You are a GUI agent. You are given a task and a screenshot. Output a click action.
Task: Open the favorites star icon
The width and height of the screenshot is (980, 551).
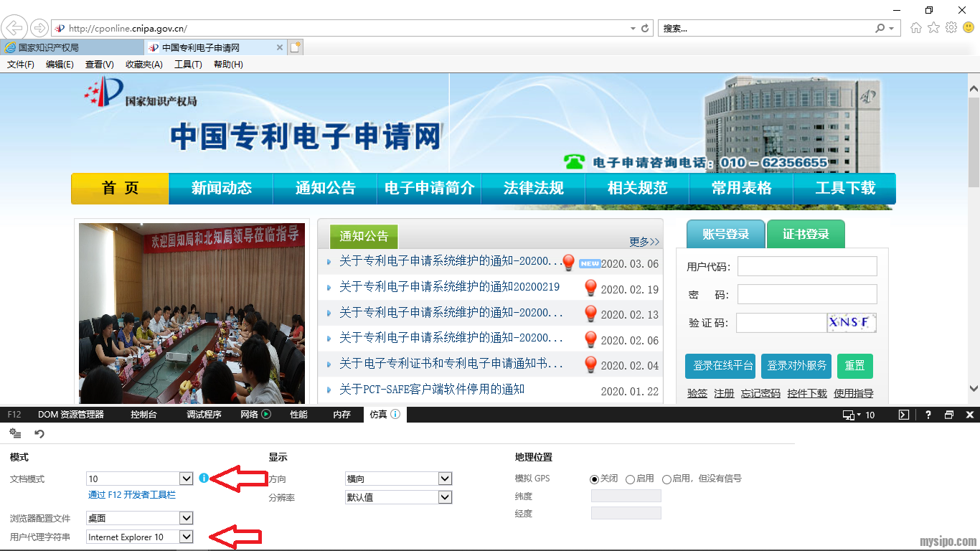coord(933,28)
